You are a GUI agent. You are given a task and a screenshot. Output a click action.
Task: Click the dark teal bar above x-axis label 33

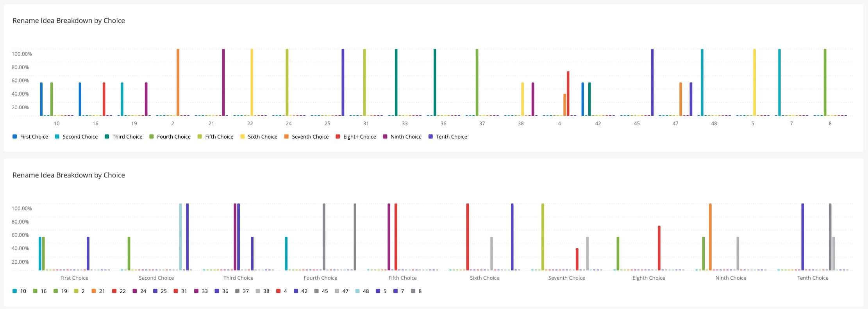[x=396, y=82]
